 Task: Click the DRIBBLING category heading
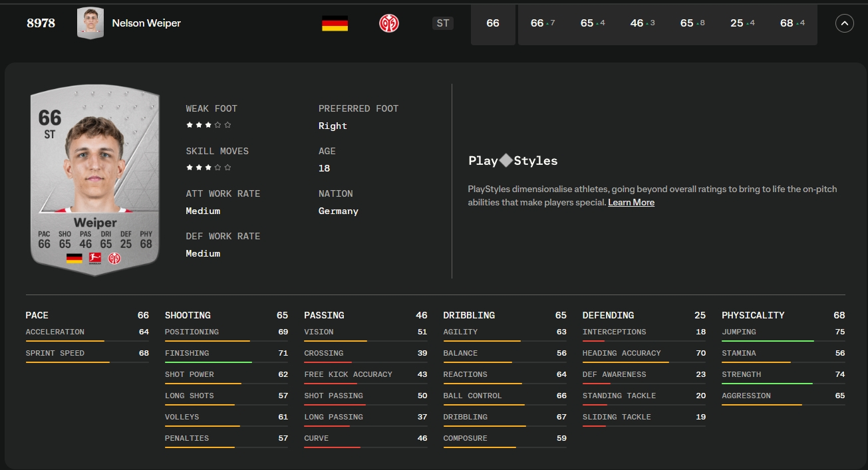(x=469, y=315)
